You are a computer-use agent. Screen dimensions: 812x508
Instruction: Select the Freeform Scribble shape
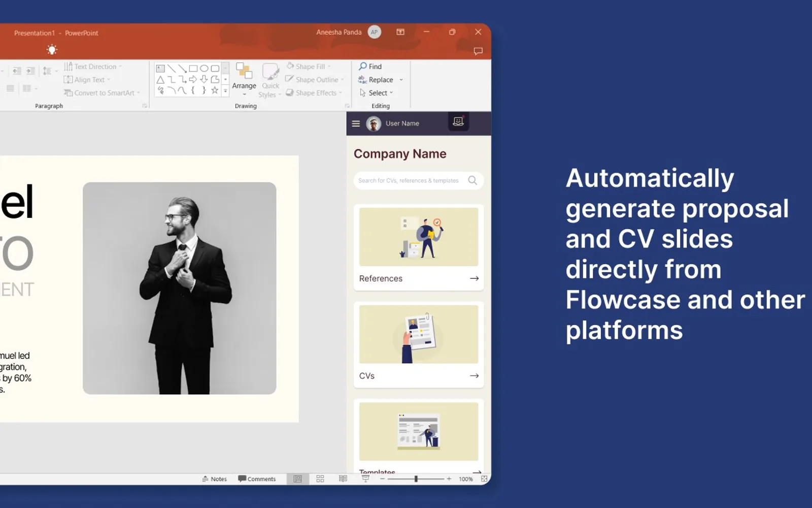click(160, 90)
